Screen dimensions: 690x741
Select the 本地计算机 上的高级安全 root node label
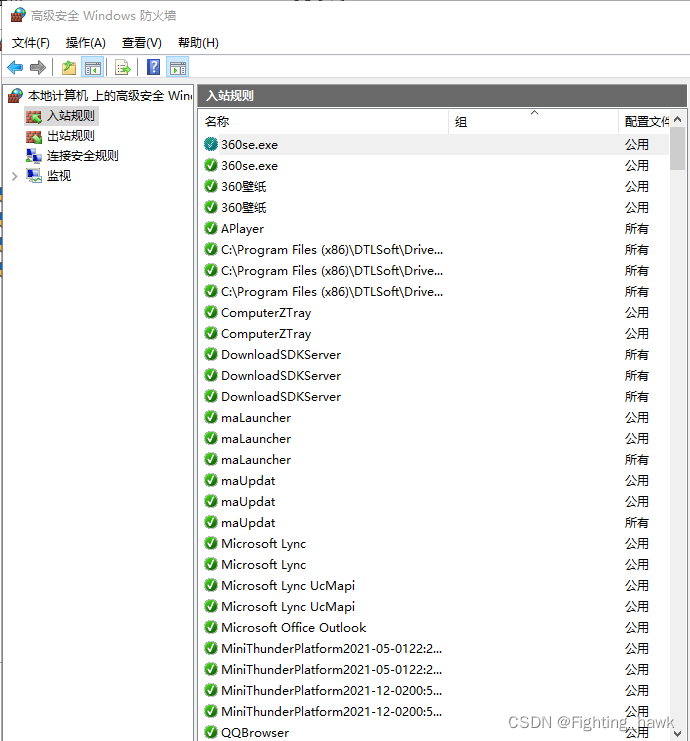point(110,96)
